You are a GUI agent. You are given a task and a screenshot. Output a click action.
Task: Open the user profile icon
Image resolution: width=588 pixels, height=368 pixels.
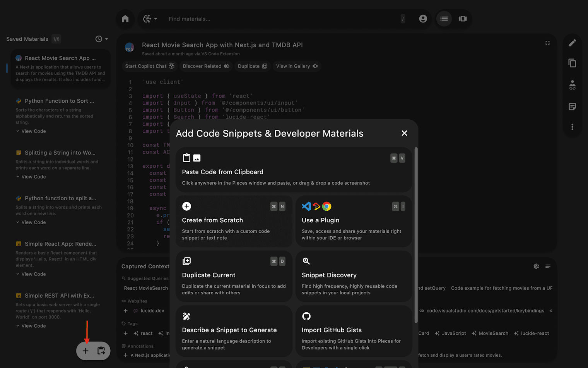[x=423, y=19]
